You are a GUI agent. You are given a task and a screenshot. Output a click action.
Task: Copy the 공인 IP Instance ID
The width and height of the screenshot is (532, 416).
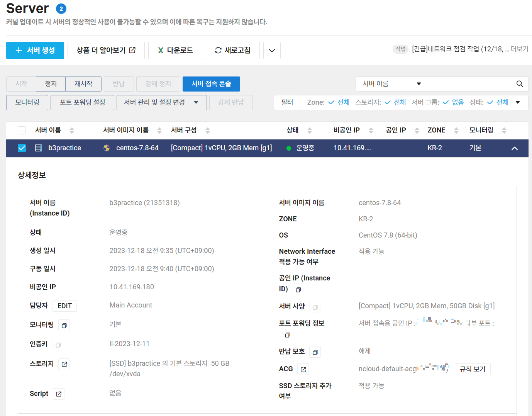[x=298, y=289]
